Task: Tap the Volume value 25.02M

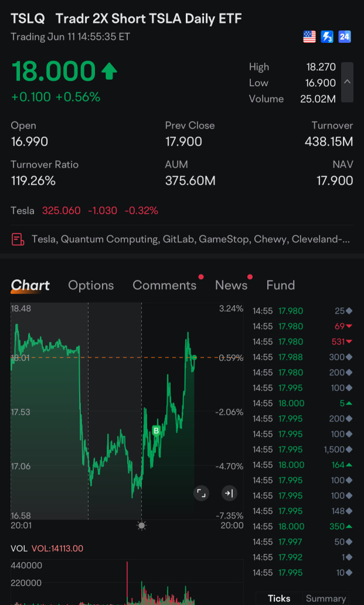Action: [318, 99]
